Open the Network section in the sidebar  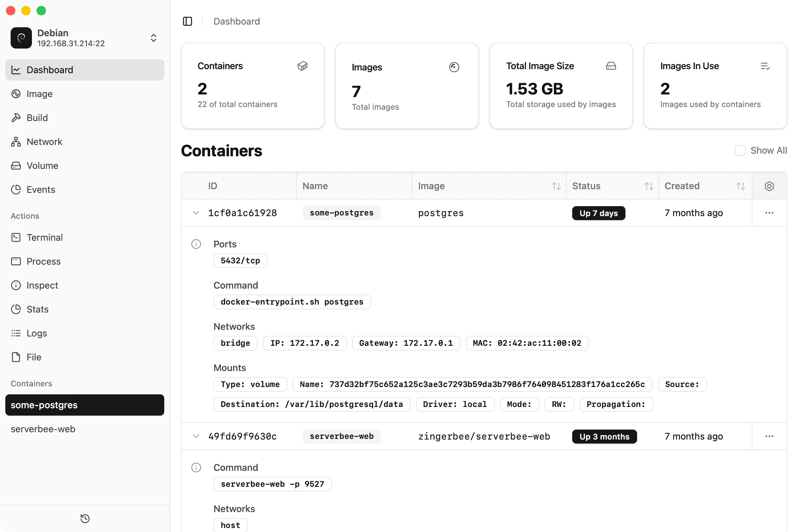(44, 142)
